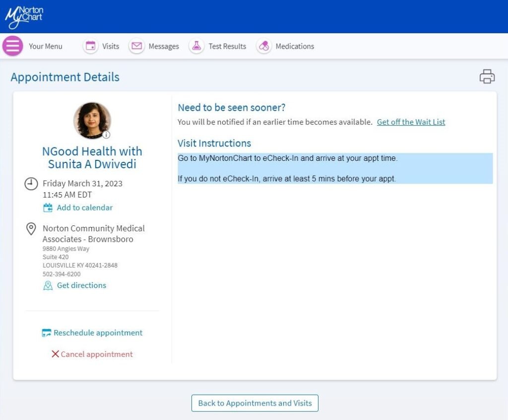Screen dimensions: 508x420
Task: Click the Reschedule appointment calendar icon
Action: click(x=46, y=333)
